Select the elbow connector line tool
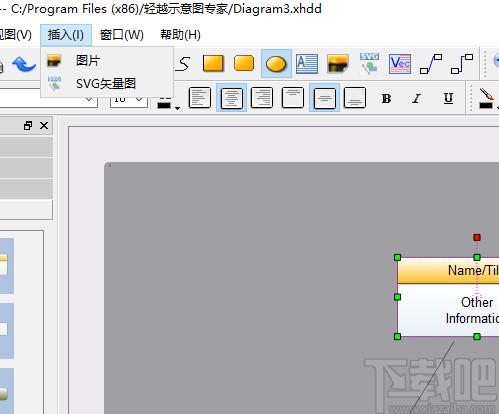The image size is (499, 414). [462, 64]
